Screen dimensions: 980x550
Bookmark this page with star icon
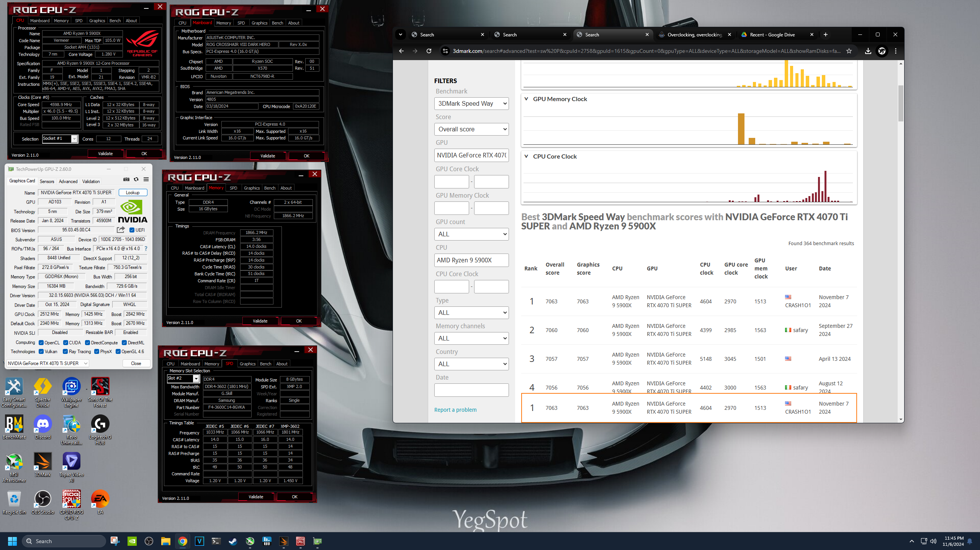point(849,51)
